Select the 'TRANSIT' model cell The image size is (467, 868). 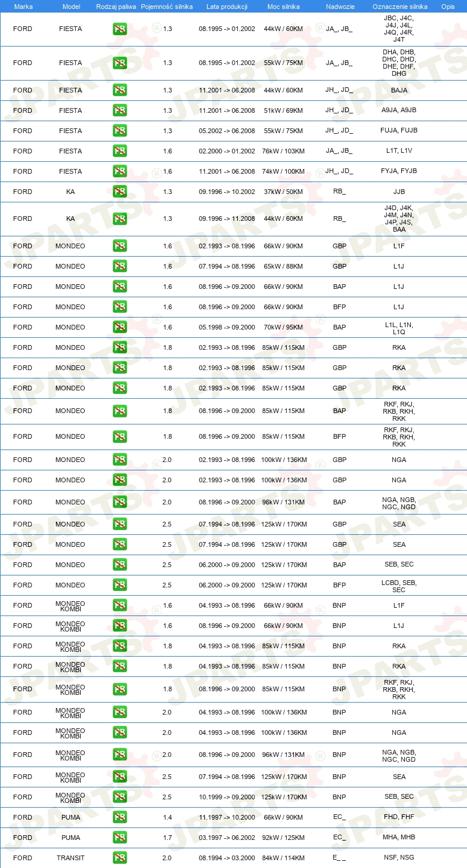[70, 858]
